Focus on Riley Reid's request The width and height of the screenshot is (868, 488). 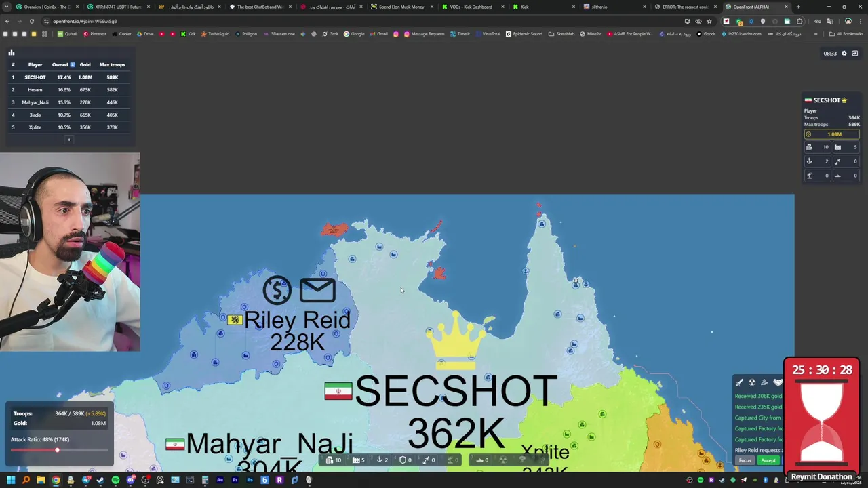point(745,460)
